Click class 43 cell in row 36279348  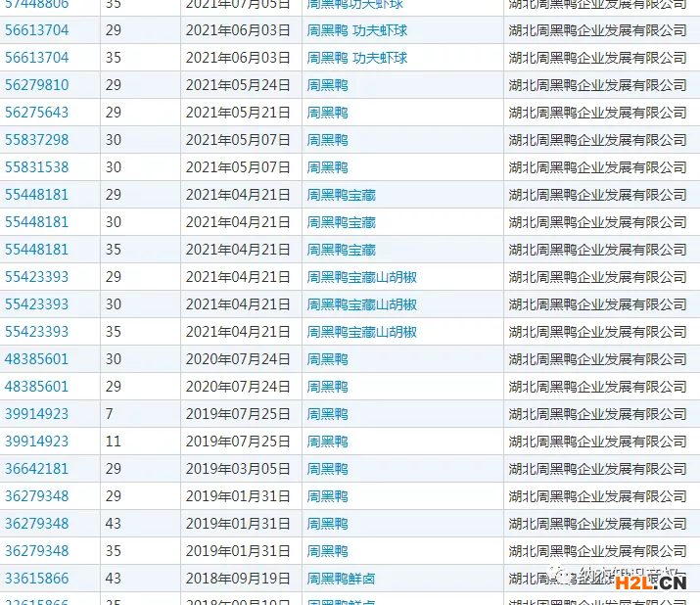113,524
